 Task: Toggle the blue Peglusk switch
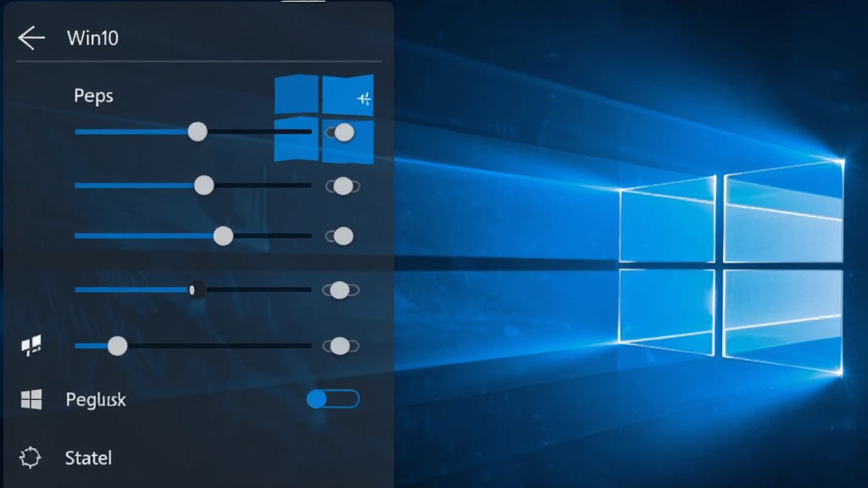332,399
